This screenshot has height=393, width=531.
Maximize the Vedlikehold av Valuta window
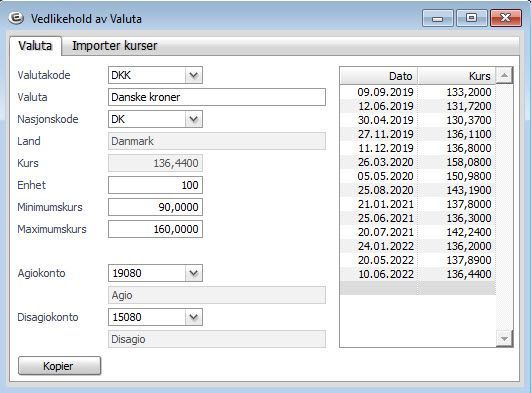(471, 18)
